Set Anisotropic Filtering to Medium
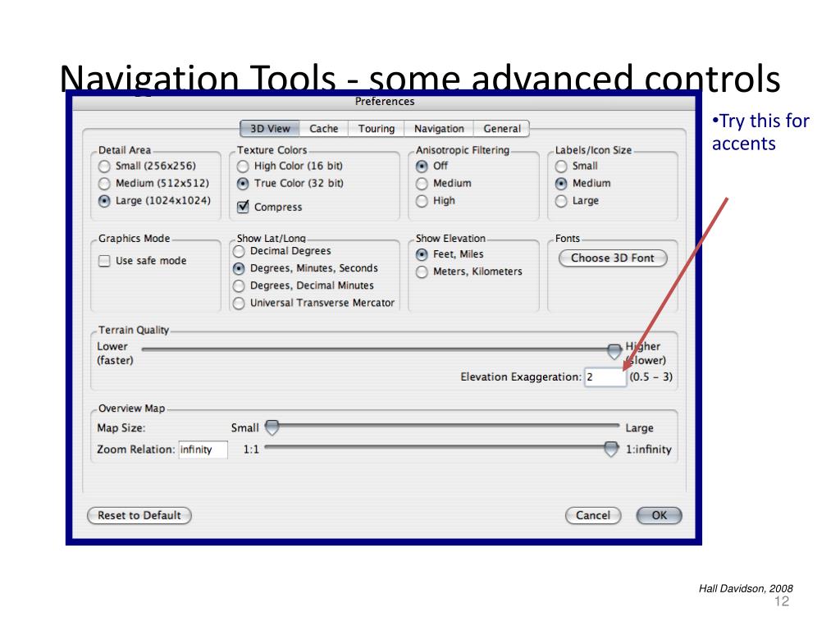Image resolution: width=840 pixels, height=630 pixels. pos(422,184)
